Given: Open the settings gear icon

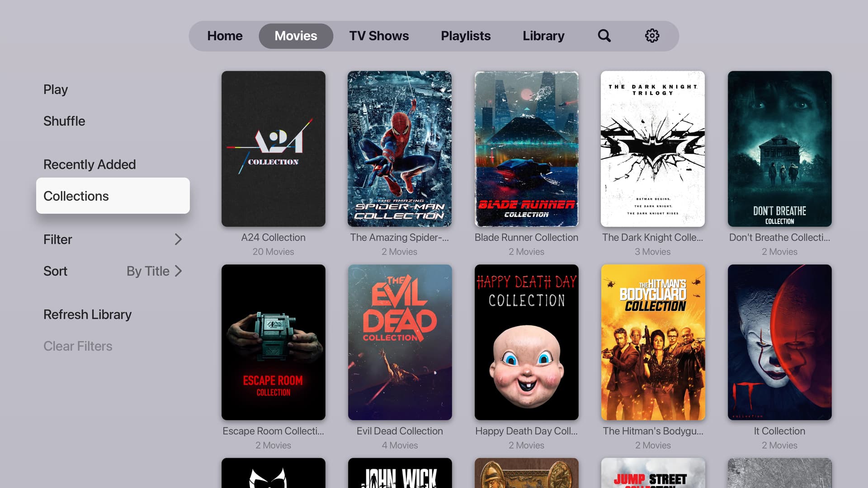Looking at the screenshot, I should point(651,36).
